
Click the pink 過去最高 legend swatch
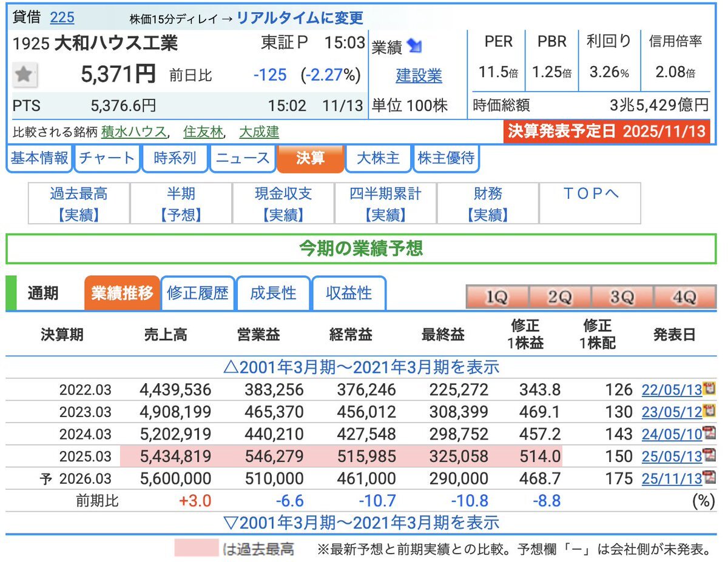click(x=196, y=547)
